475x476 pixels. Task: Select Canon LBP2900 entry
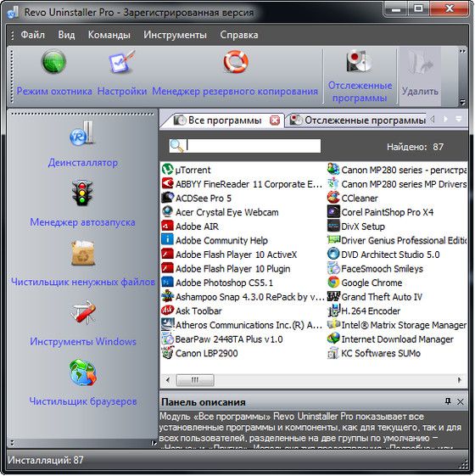coord(199,353)
